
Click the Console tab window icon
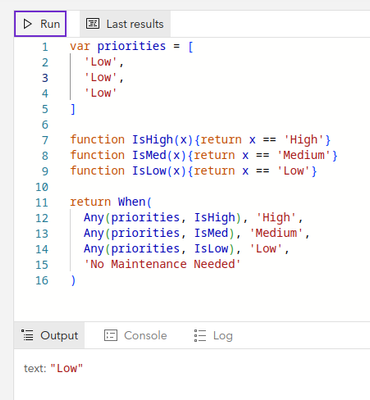(x=111, y=335)
